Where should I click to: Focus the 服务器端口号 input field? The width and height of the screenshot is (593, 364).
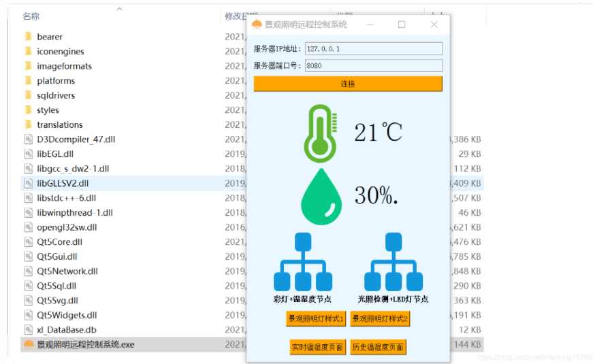374,66
